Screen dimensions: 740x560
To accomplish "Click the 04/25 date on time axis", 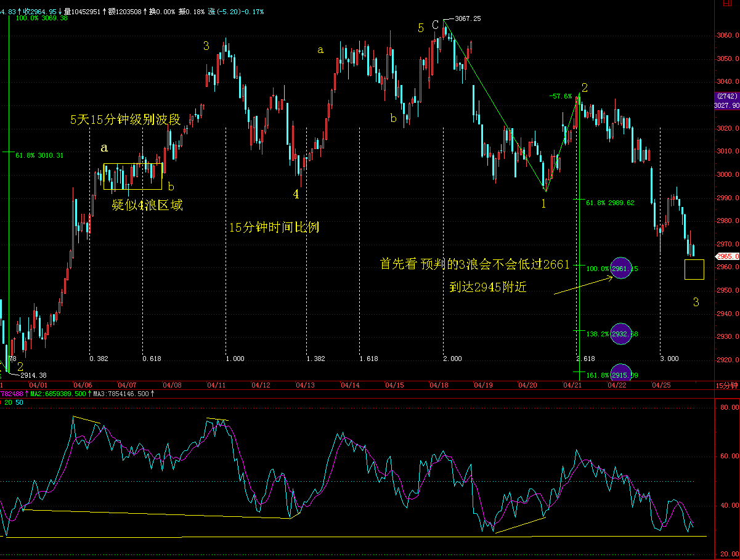I will tap(662, 385).
